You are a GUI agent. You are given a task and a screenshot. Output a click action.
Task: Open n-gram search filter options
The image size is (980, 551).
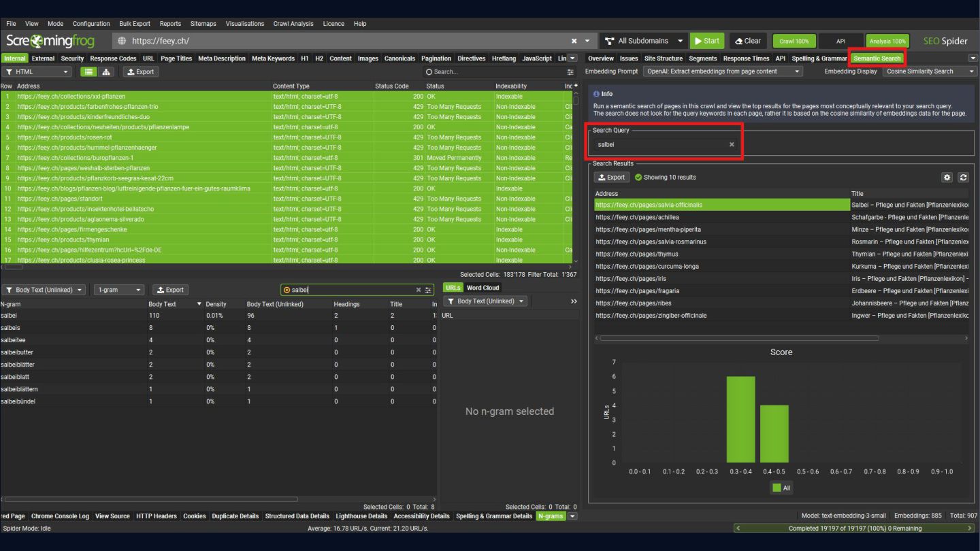[x=428, y=290]
